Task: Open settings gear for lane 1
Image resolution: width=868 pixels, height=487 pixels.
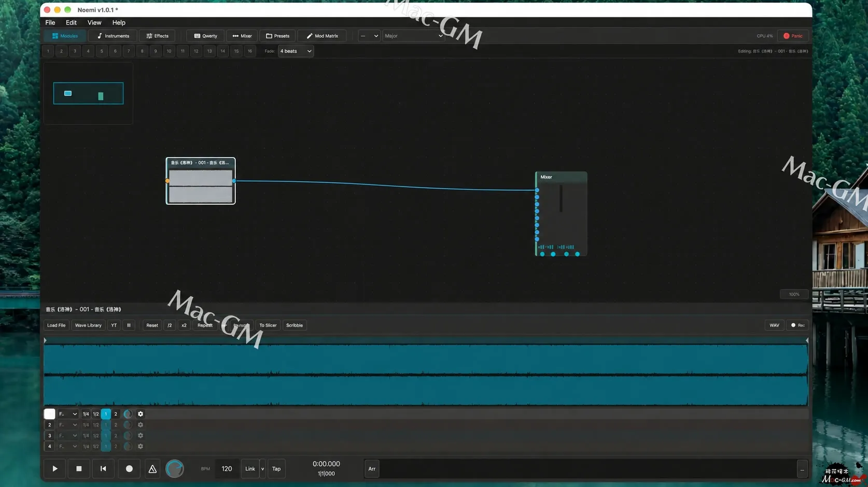Action: [141, 414]
